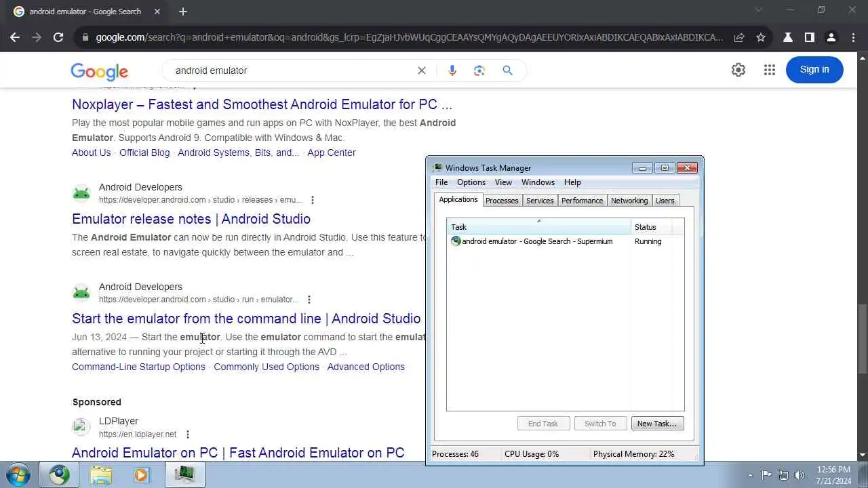868x488 pixels.
Task: Clear the Google search box
Action: click(x=422, y=70)
